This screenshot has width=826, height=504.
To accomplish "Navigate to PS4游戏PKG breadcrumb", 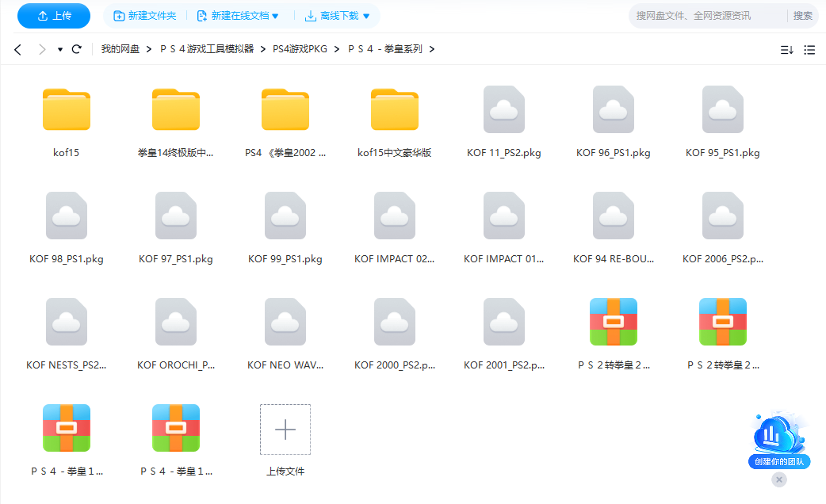I will 300,49.
